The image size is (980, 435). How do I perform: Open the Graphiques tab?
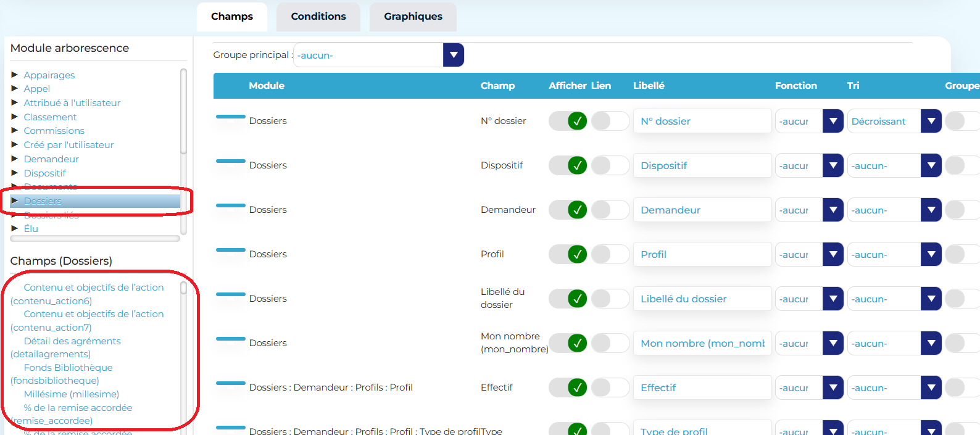tap(413, 17)
